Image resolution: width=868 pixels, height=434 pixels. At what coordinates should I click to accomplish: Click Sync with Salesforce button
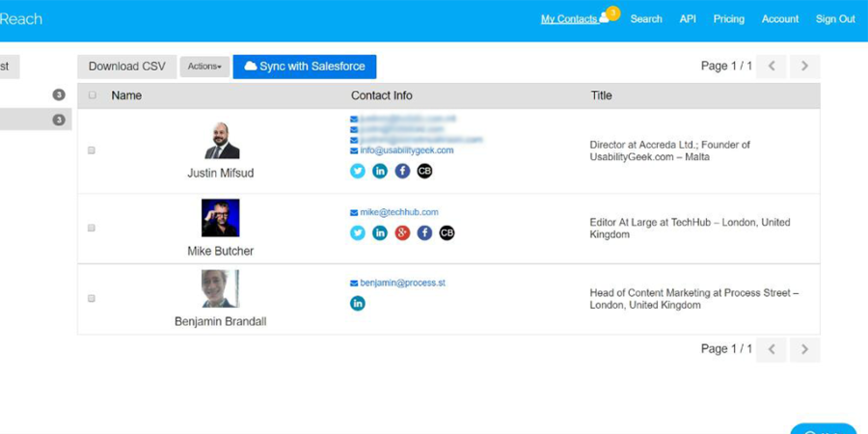pos(305,67)
